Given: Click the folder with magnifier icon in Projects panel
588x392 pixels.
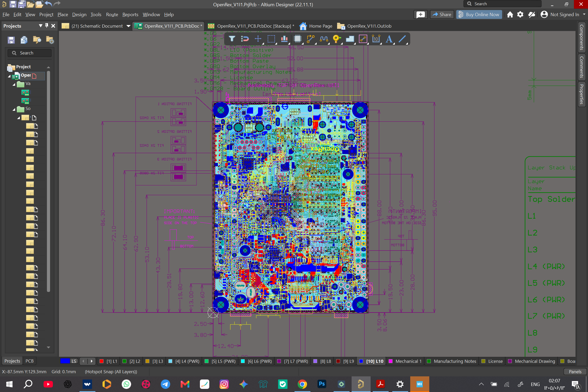Looking at the screenshot, I should pos(37,40).
